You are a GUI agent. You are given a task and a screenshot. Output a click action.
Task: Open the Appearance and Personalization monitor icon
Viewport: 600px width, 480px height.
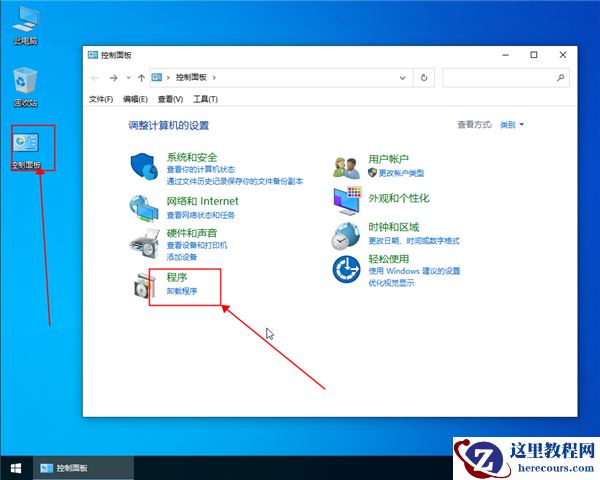[347, 201]
